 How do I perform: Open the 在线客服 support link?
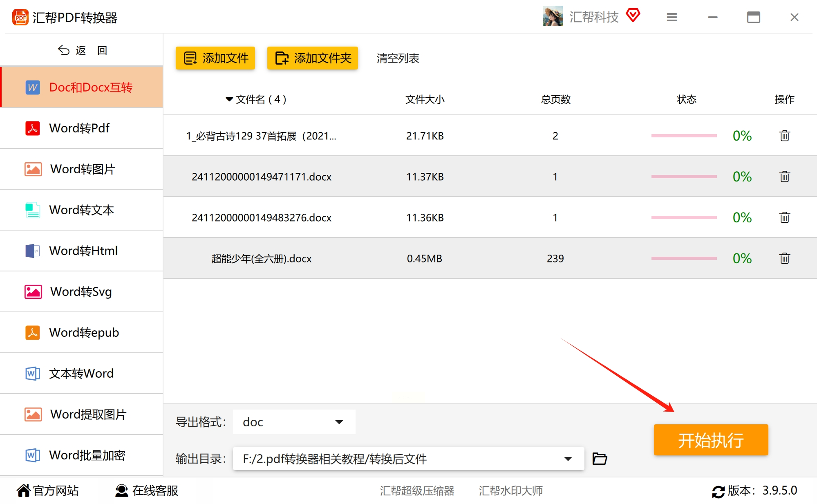(x=147, y=491)
